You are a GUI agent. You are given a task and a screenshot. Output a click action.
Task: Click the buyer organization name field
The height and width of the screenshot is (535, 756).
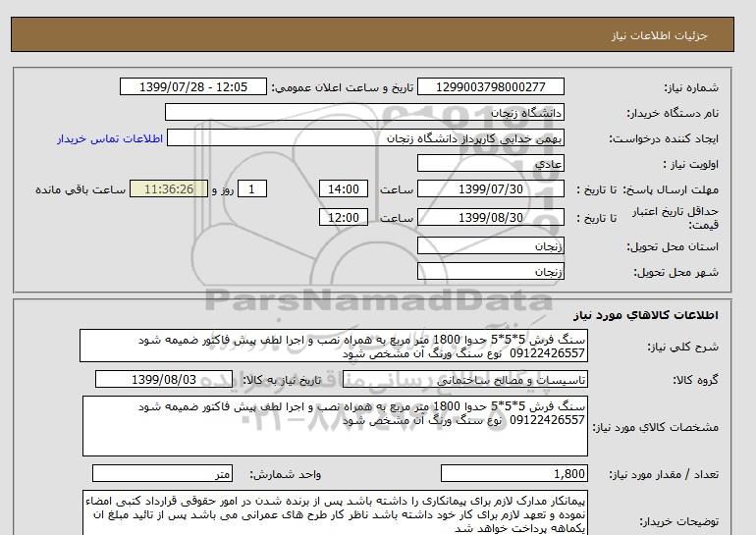click(364, 112)
